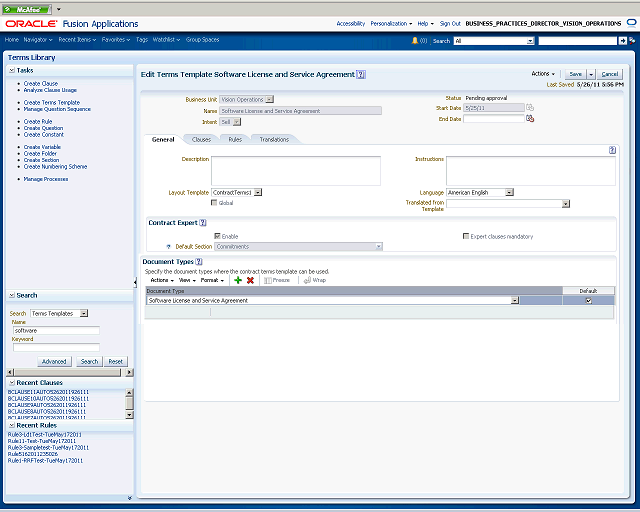
Task: Click the green plus add document type icon
Action: point(238,280)
